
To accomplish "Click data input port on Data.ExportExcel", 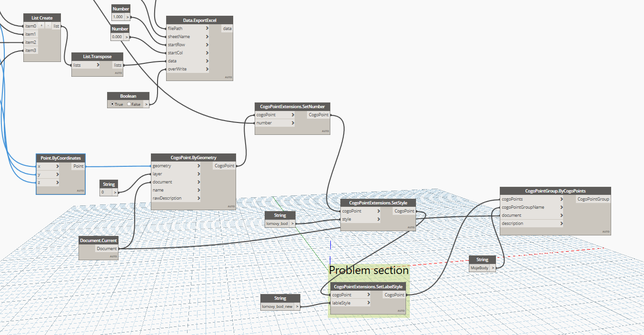I will (x=188, y=61).
